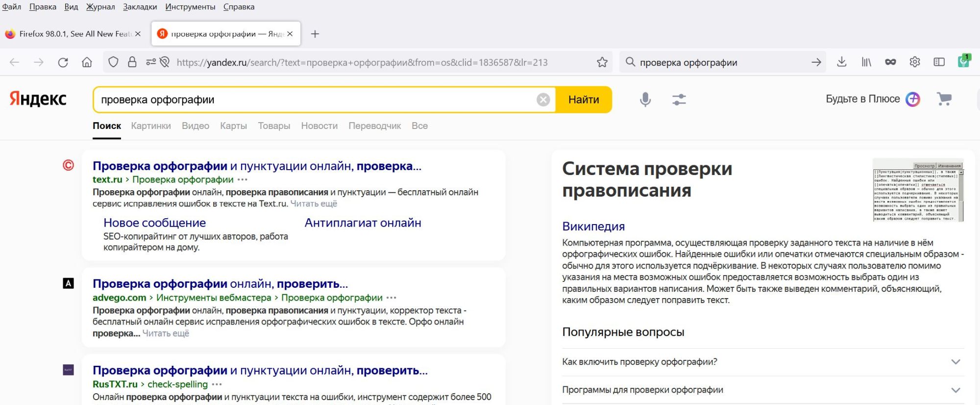
Task: Open Yandex search filter settings
Action: coord(679,100)
